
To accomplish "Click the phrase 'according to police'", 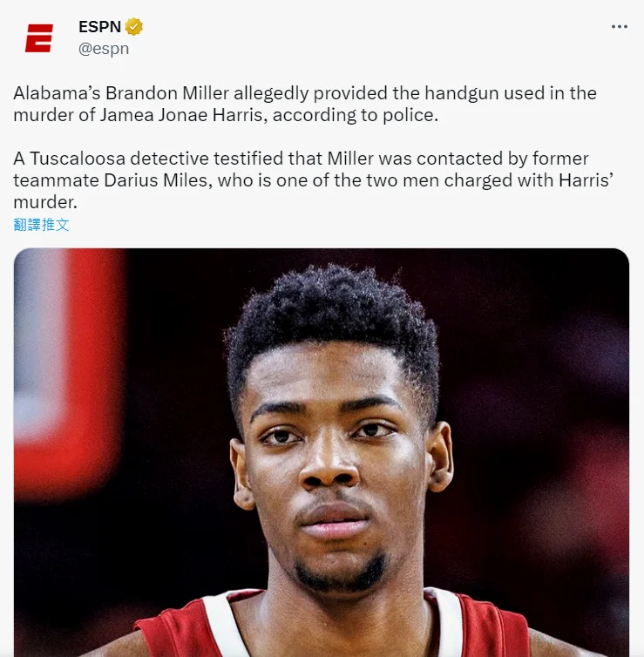I will [355, 115].
